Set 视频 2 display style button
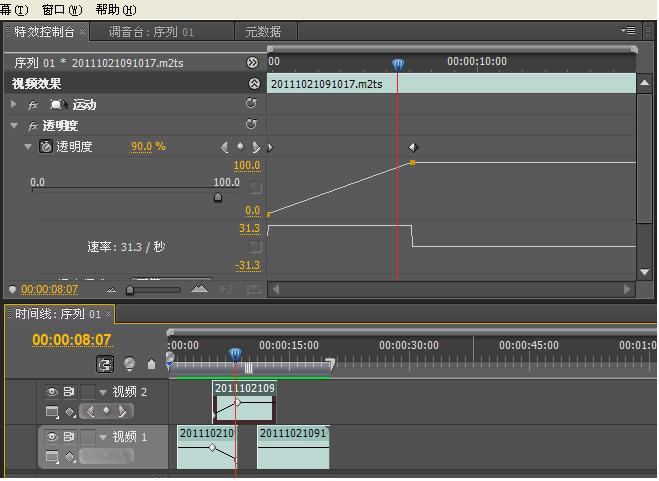 click(x=52, y=411)
